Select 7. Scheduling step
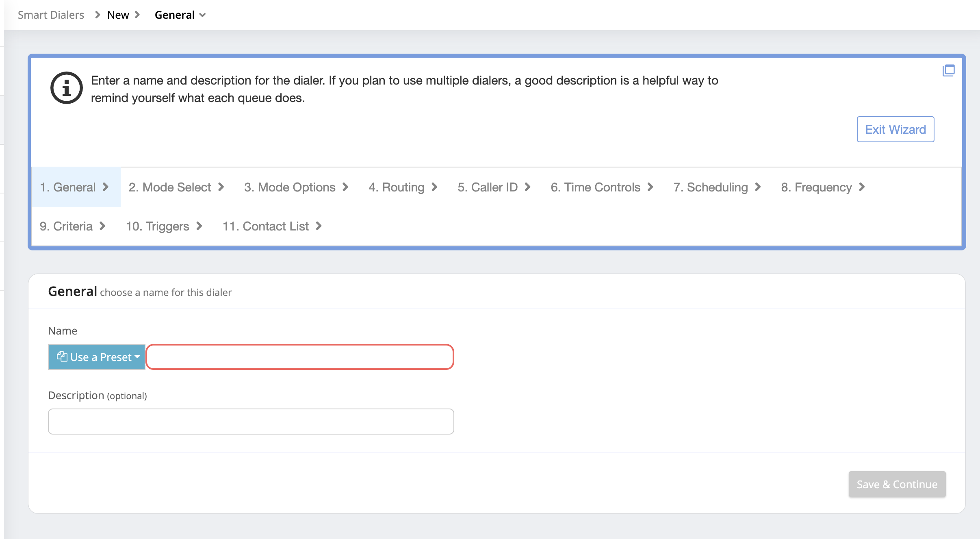 coord(717,187)
